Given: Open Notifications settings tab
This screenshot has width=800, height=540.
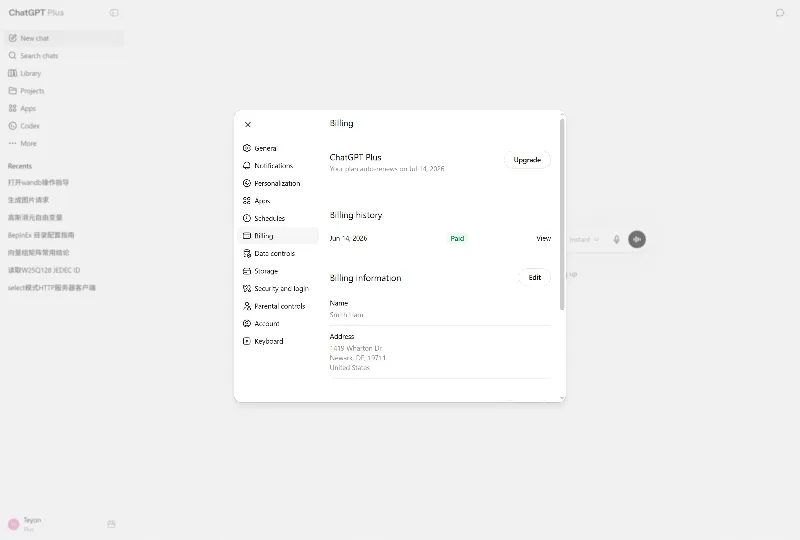Looking at the screenshot, I should 278,166.
